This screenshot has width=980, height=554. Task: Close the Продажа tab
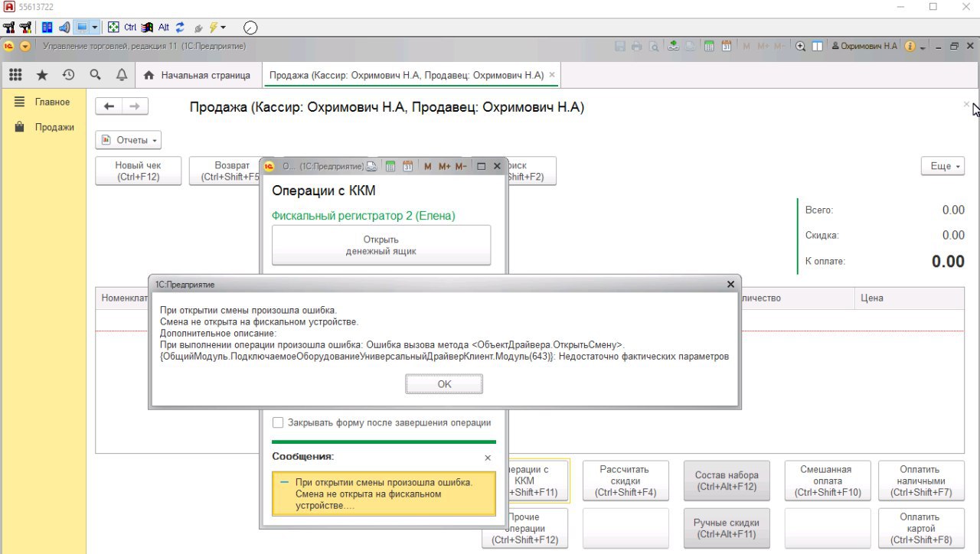pyautogui.click(x=553, y=75)
